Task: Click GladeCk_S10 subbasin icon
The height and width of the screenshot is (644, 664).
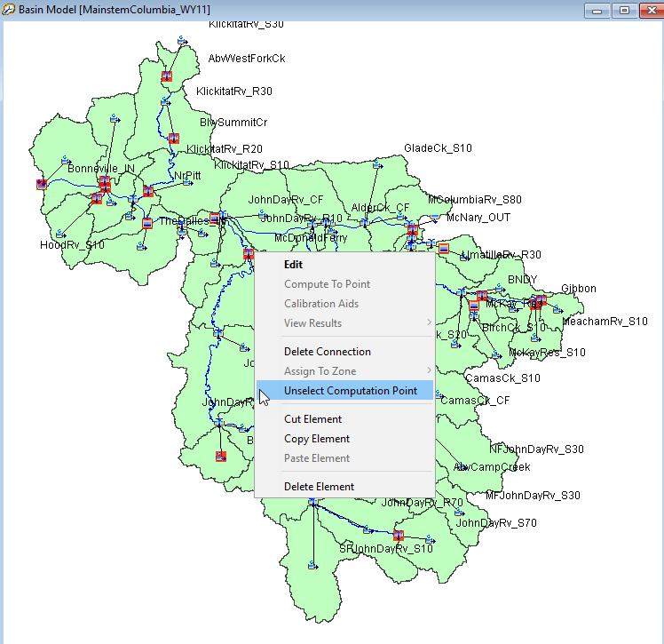Action: [377, 164]
